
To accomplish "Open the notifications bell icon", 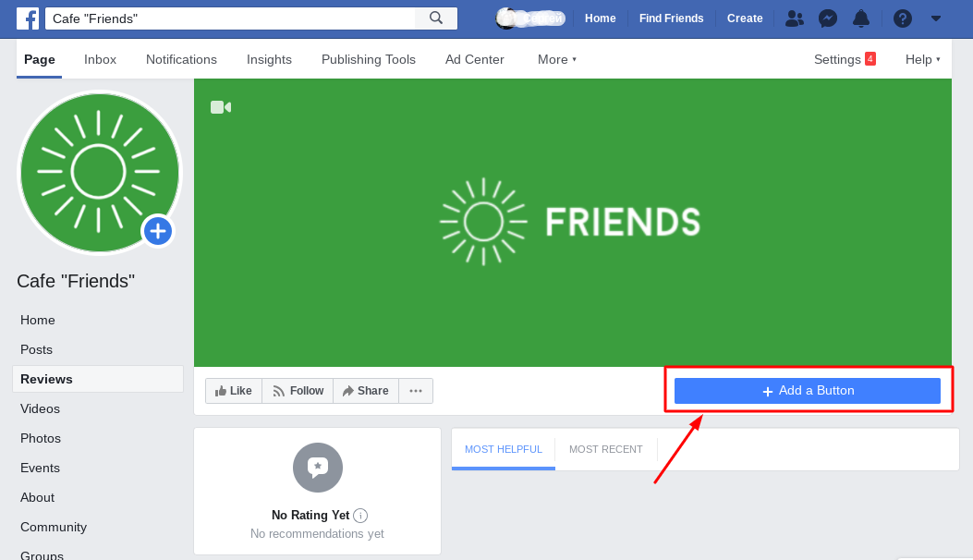I will pyautogui.click(x=860, y=18).
